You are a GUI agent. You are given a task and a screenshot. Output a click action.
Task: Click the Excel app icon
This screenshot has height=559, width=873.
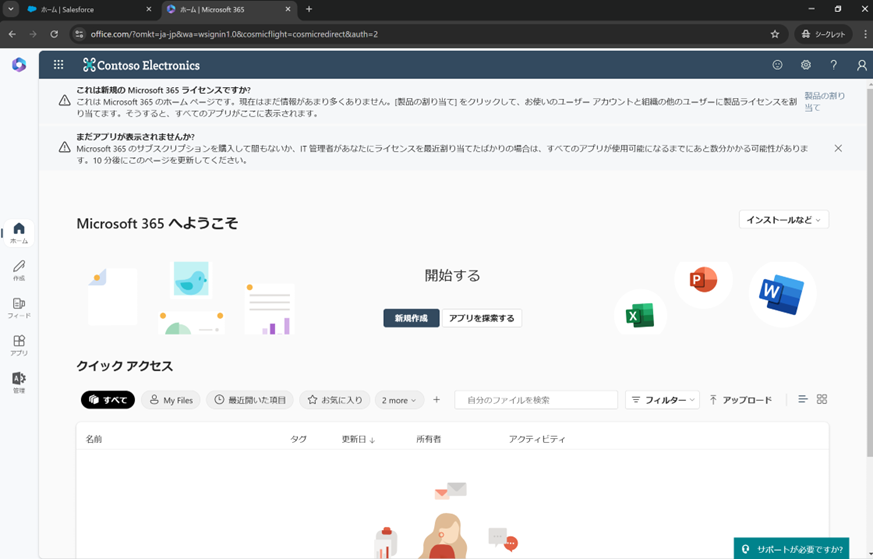click(x=640, y=315)
